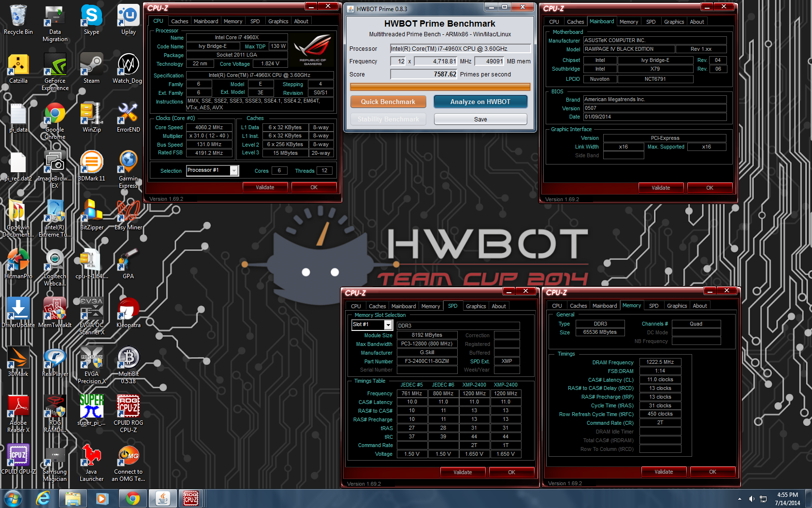Viewport: 812px width, 508px height.
Task: Open Google Chrome desktop shortcut
Action: coord(55,120)
